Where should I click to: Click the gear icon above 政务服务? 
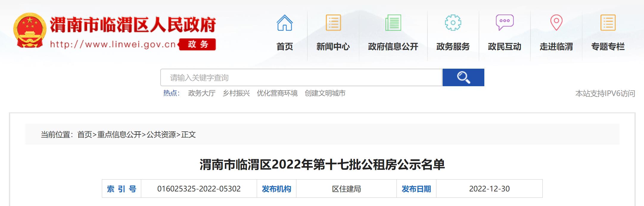coord(453,23)
